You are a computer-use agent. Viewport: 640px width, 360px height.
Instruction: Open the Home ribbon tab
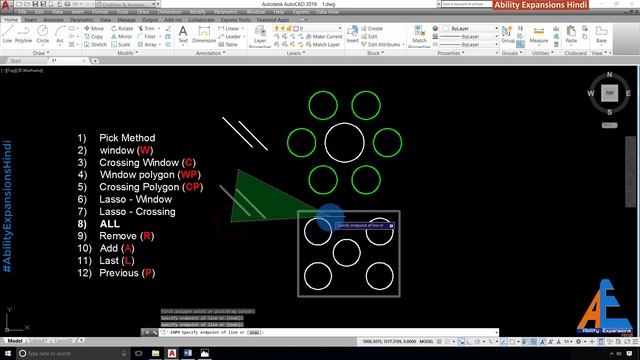point(11,20)
